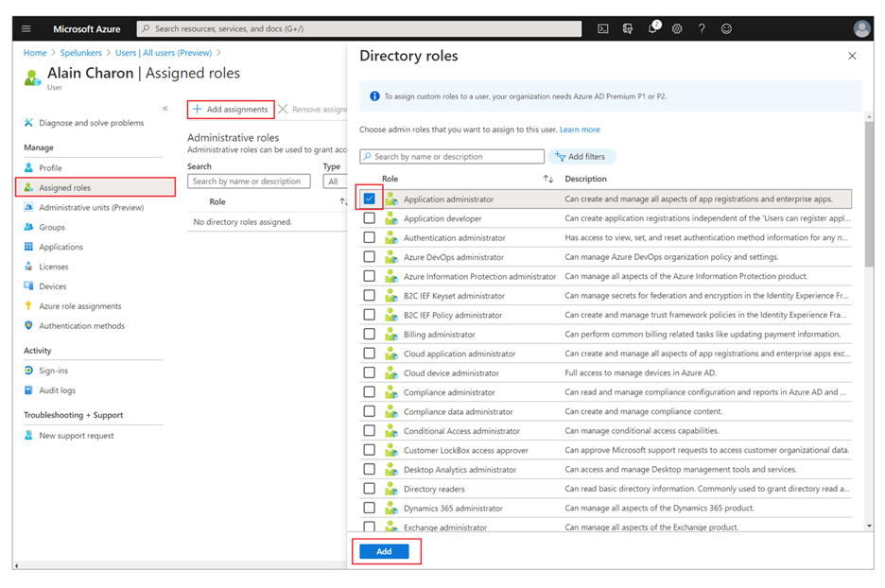The width and height of the screenshot is (885, 588).
Task: Check Cloud device administrator checkbox
Action: pos(369,372)
